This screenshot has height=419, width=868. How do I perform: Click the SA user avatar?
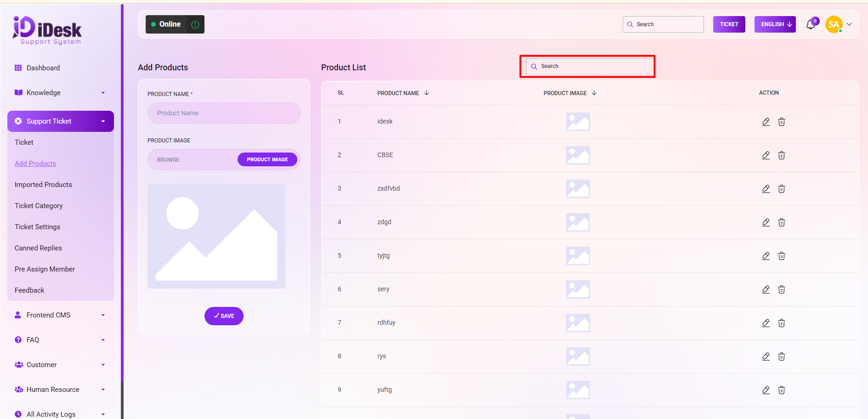point(834,24)
